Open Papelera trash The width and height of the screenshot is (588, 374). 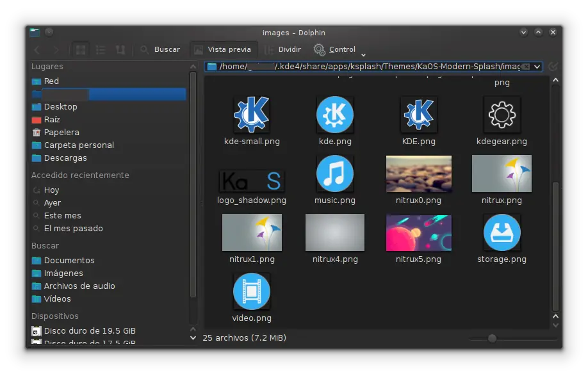[109, 132]
